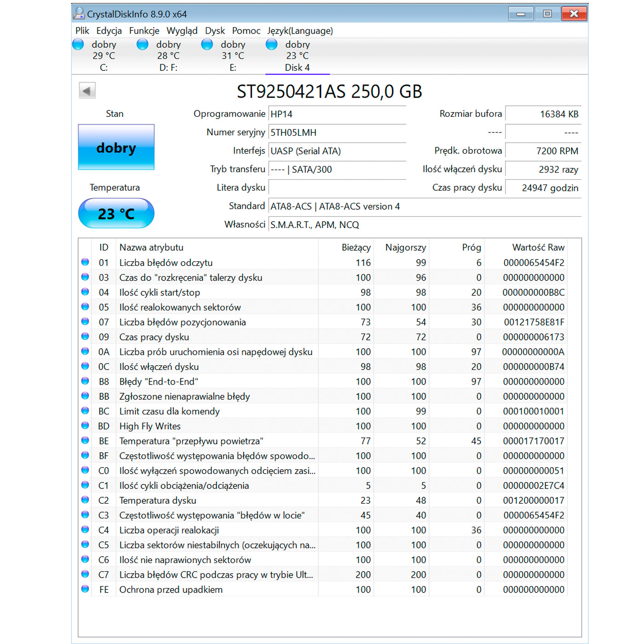Click status orb of attribute C5 row
644x644 pixels.
tap(85, 544)
